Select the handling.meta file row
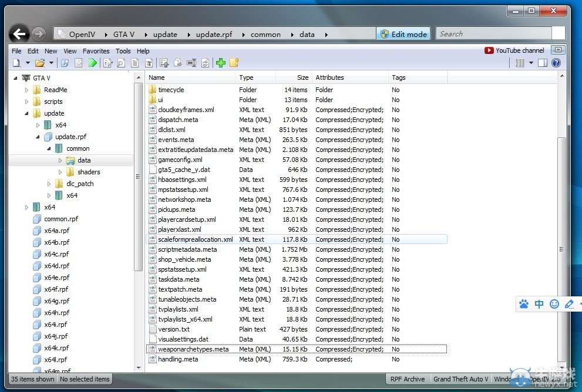 point(296,359)
